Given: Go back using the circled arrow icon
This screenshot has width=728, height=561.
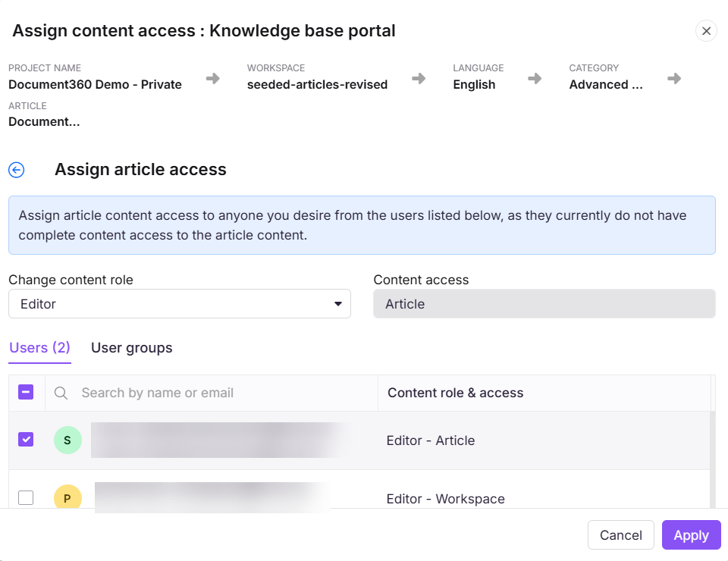Looking at the screenshot, I should pos(17,170).
